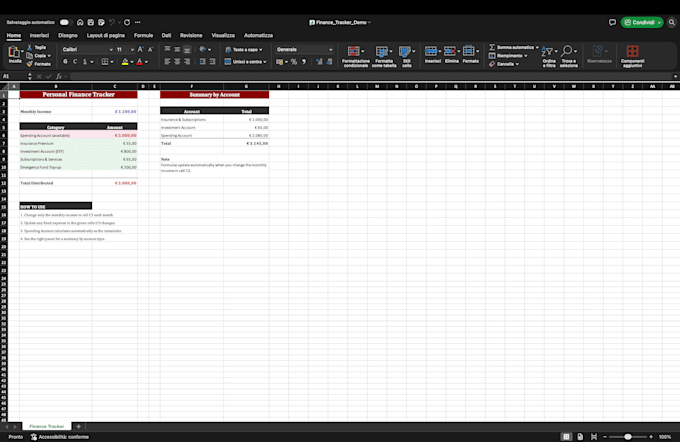Switch to the Visualizza tab
The width and height of the screenshot is (680, 442).
coord(223,36)
